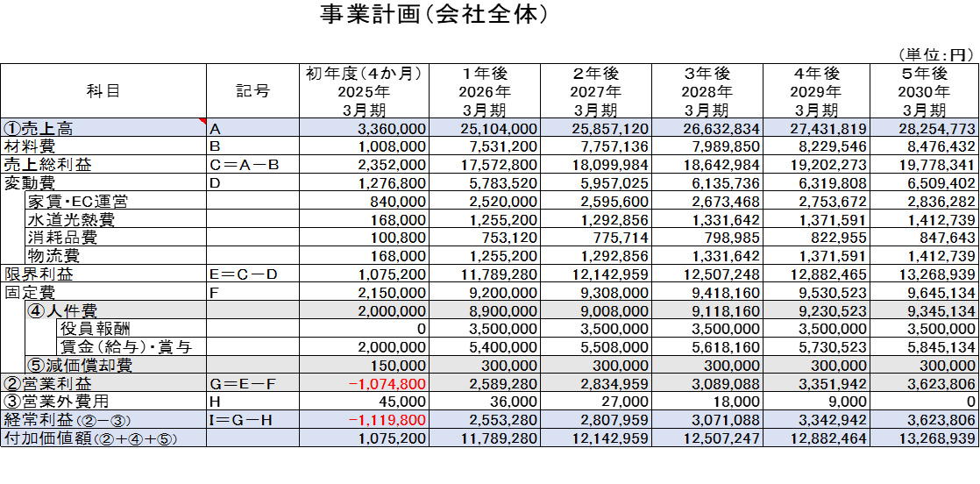Select the 限界利益 row label cell
The height and width of the screenshot is (484, 980).
pos(103,274)
